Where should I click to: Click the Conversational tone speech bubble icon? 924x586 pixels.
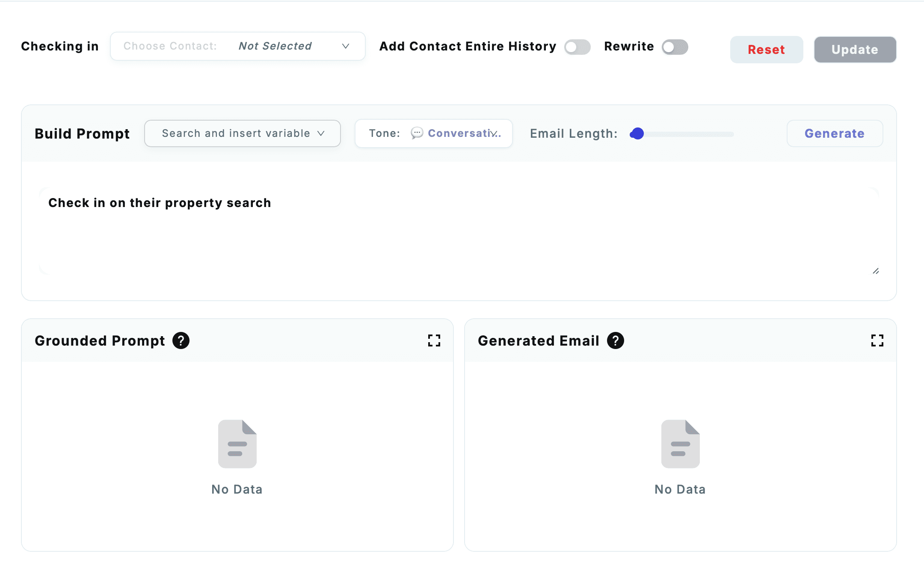pyautogui.click(x=417, y=133)
